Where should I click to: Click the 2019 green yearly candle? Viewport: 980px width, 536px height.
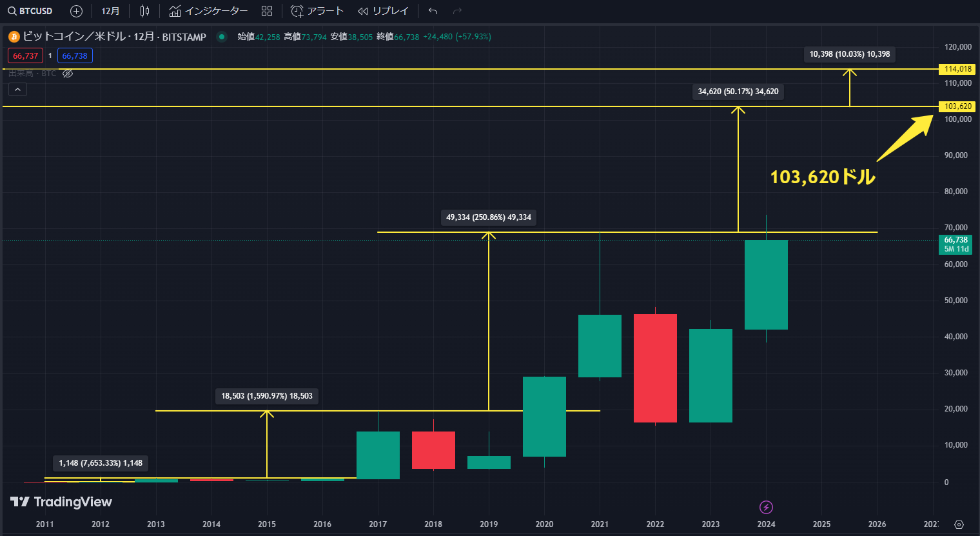tap(489, 462)
